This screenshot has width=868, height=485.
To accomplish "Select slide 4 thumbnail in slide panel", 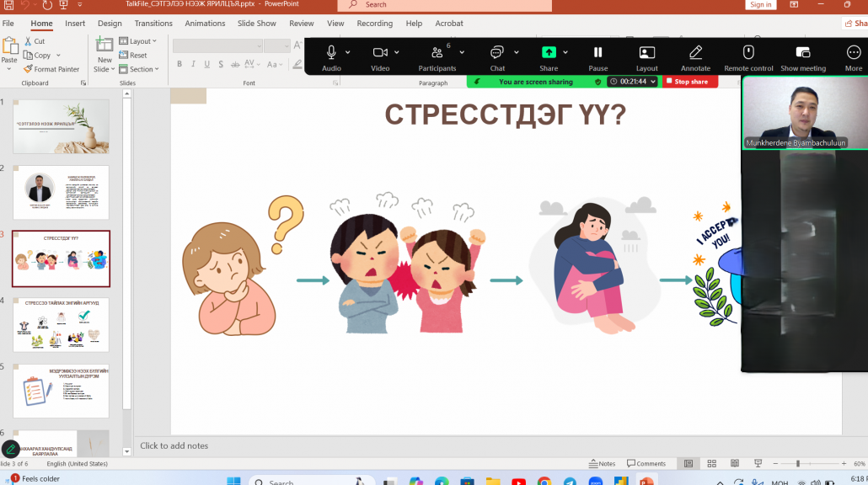I will 61,324.
